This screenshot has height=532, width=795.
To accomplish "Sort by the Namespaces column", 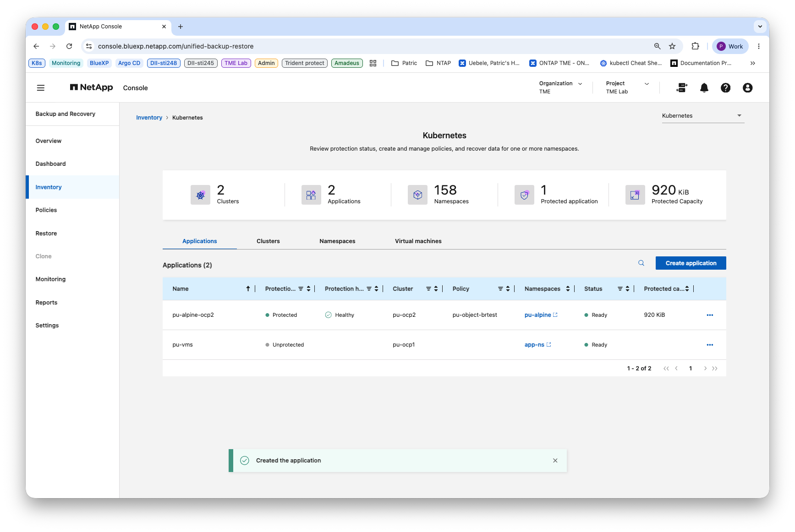I will [x=568, y=289].
